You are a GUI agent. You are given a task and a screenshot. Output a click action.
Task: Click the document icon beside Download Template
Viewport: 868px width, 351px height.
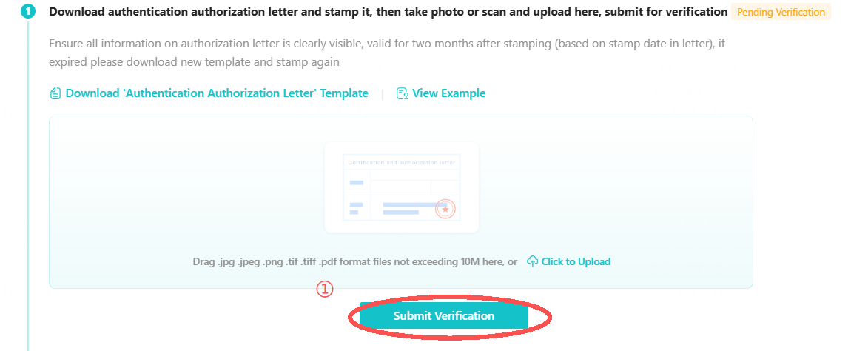click(x=55, y=93)
